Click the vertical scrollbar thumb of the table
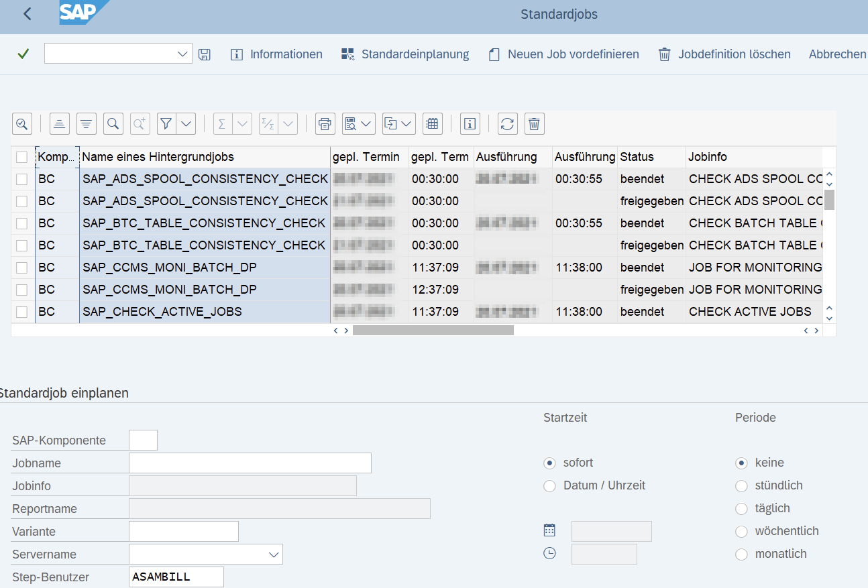Viewport: 868px width, 588px height. point(829,200)
